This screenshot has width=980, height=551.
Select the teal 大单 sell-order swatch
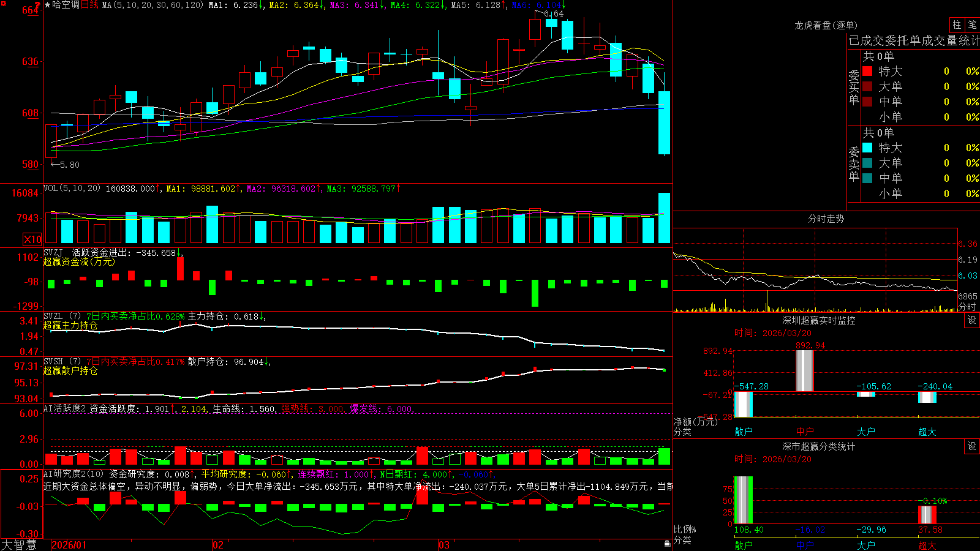click(x=867, y=163)
